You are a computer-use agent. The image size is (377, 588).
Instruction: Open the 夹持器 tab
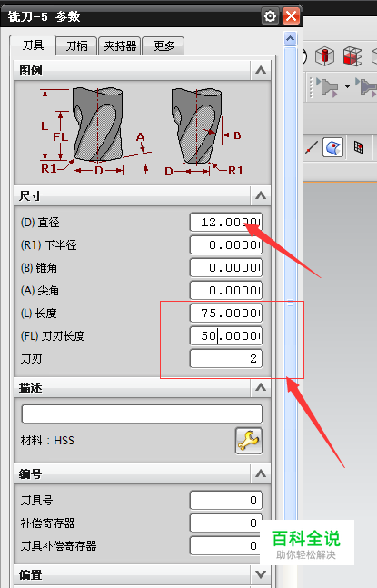point(120,46)
